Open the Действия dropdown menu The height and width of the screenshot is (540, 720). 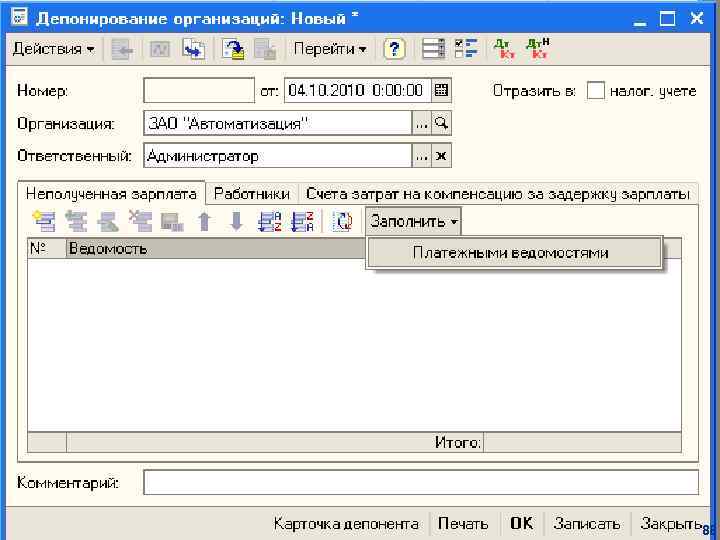point(53,49)
